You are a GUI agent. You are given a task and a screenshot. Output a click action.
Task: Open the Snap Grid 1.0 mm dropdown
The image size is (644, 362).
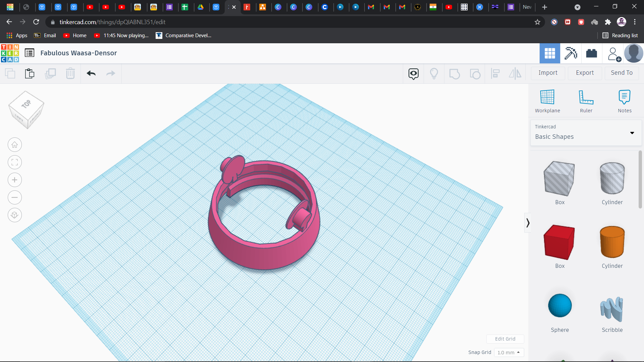click(x=509, y=352)
